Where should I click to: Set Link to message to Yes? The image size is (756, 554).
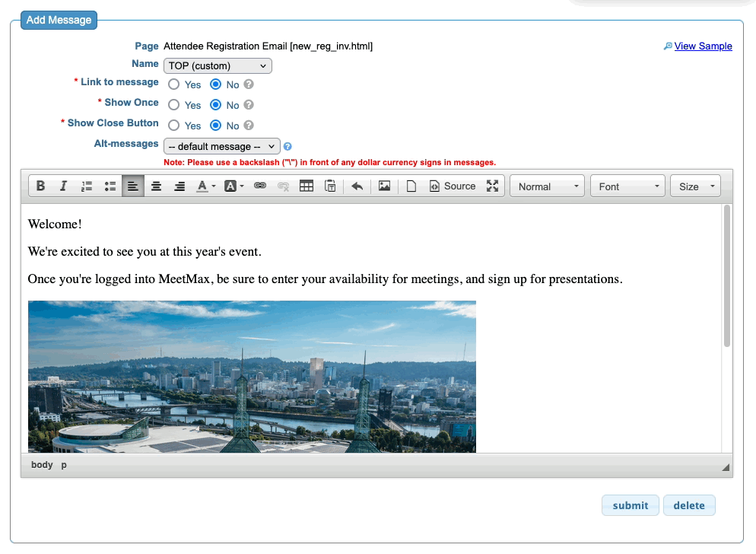174,85
